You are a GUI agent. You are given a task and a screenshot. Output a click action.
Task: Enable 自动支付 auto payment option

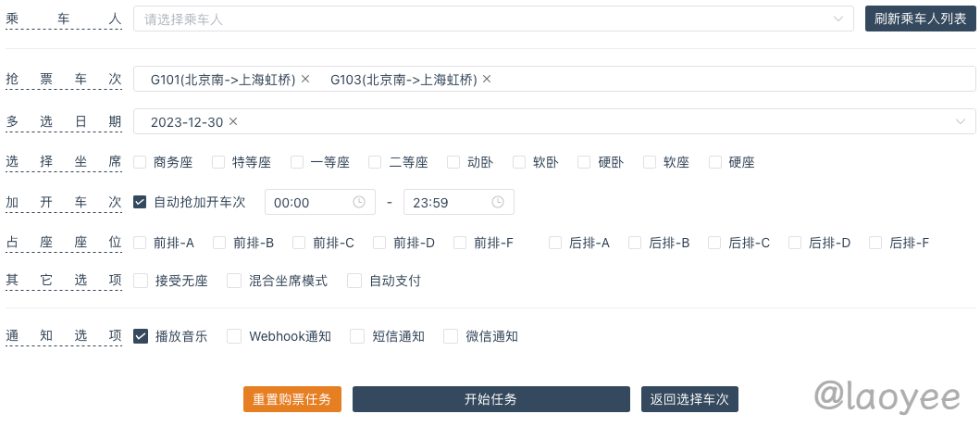(x=354, y=281)
